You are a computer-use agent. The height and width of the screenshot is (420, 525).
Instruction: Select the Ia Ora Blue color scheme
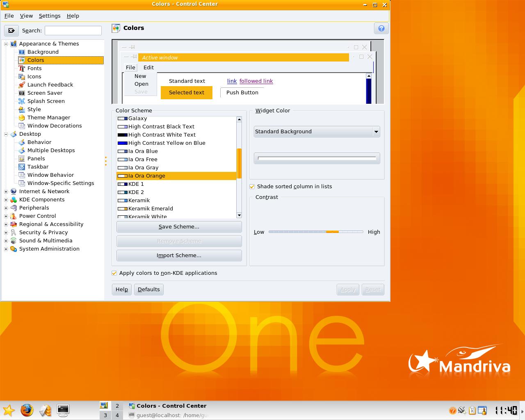tap(176, 151)
